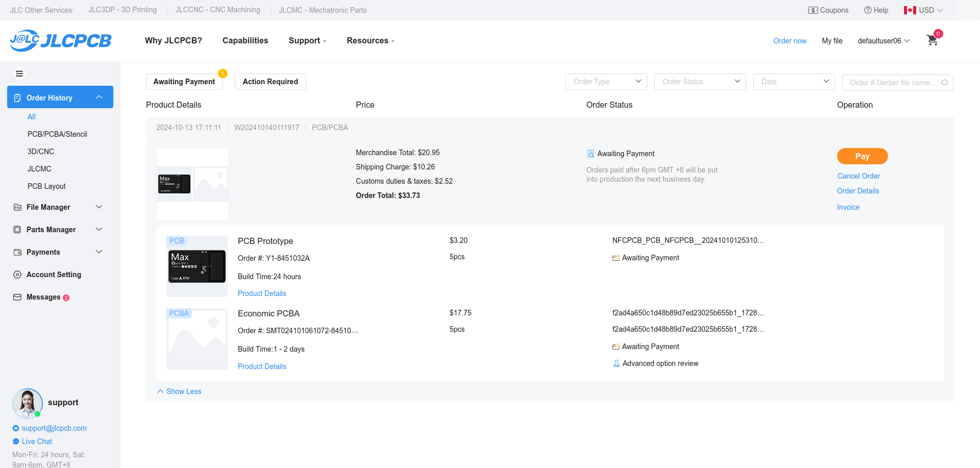
Task: Click the Live Chat bubble icon
Action: pyautogui.click(x=16, y=441)
